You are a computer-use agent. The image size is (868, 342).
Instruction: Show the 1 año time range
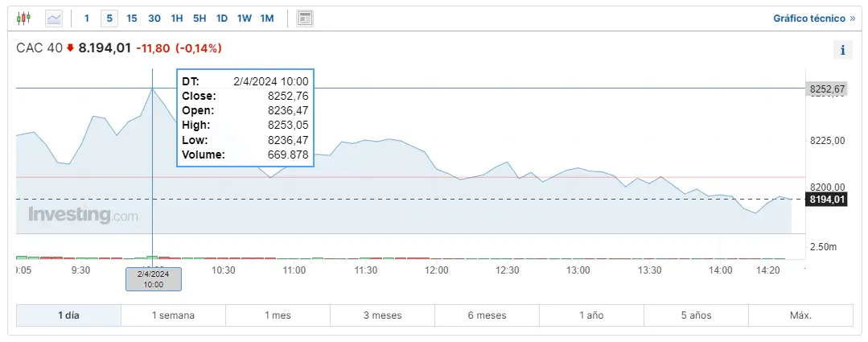[591, 315]
